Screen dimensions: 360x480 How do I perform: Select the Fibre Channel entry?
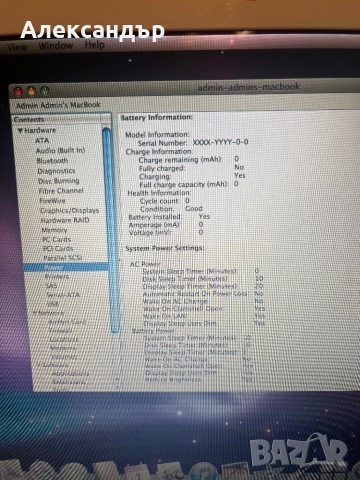[61, 191]
